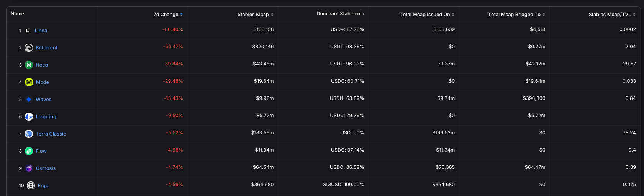
Task: Click the Dominant Stablecoin column header
Action: click(x=340, y=14)
